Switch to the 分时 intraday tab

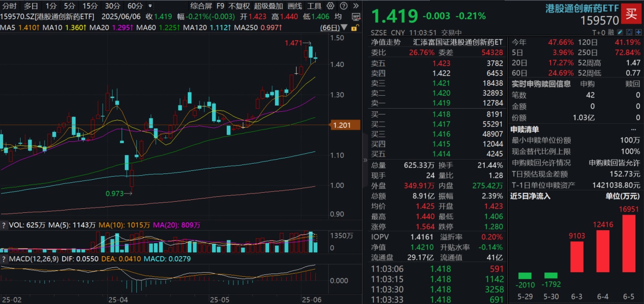tap(9, 6)
